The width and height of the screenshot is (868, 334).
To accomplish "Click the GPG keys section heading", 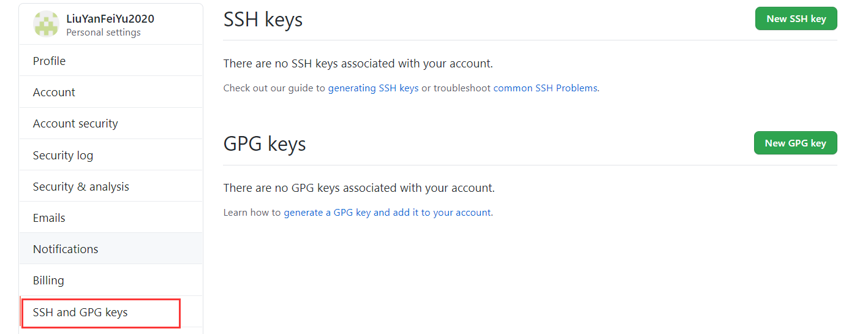I will [x=265, y=144].
